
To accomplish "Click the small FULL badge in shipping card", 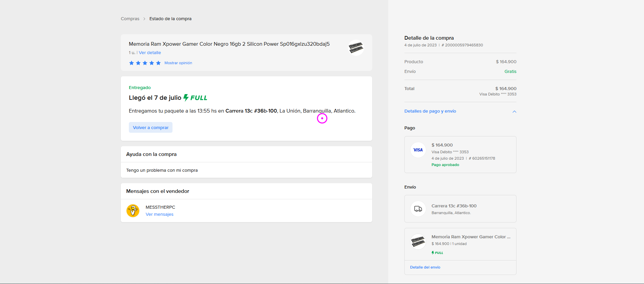I will pyautogui.click(x=437, y=253).
